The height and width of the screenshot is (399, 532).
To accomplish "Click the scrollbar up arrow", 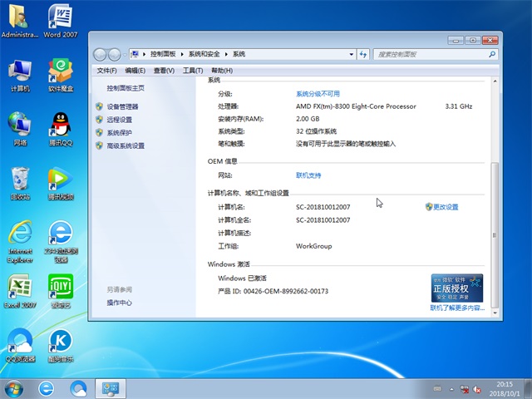I will (x=495, y=81).
